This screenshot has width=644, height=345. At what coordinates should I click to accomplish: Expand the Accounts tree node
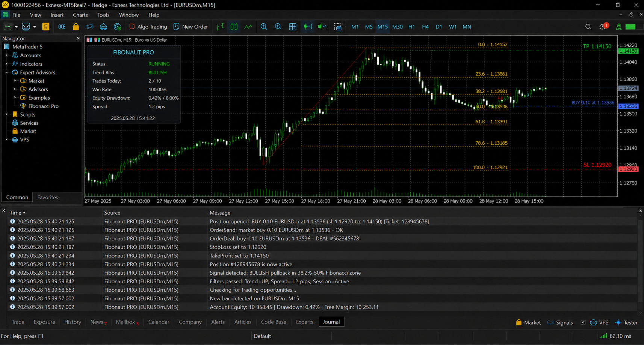coord(6,55)
